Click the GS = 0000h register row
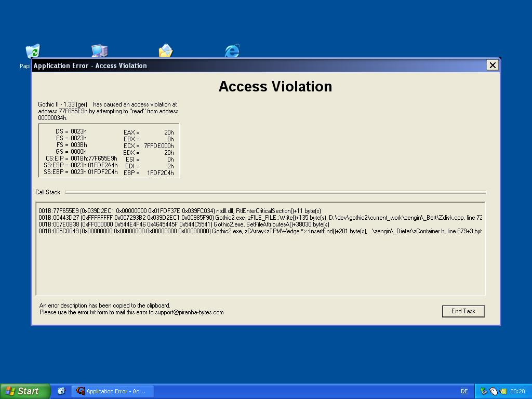Image resolution: width=532 pixels, height=399 pixels. point(71,152)
